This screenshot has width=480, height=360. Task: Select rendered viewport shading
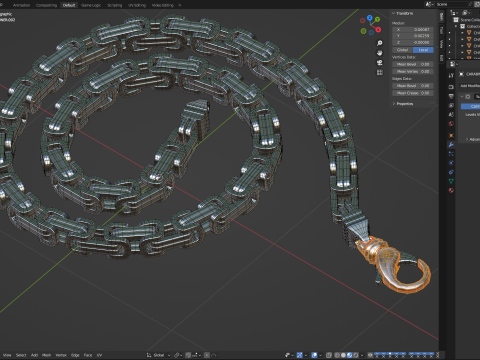pyautogui.click(x=356, y=355)
